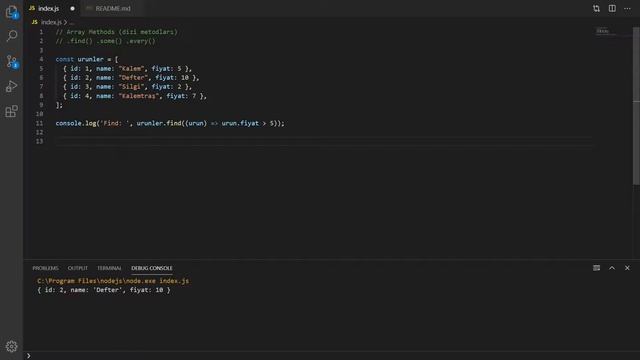Click line number 13 in gutter
The image size is (640, 360).
tap(39, 141)
